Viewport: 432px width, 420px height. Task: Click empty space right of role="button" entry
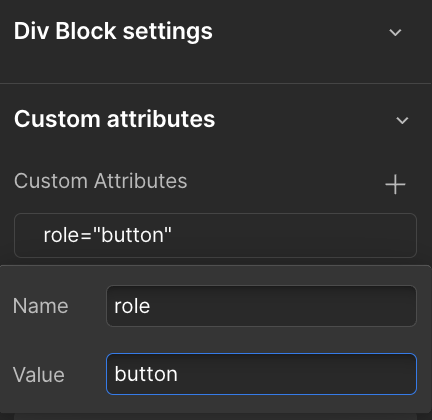293,235
